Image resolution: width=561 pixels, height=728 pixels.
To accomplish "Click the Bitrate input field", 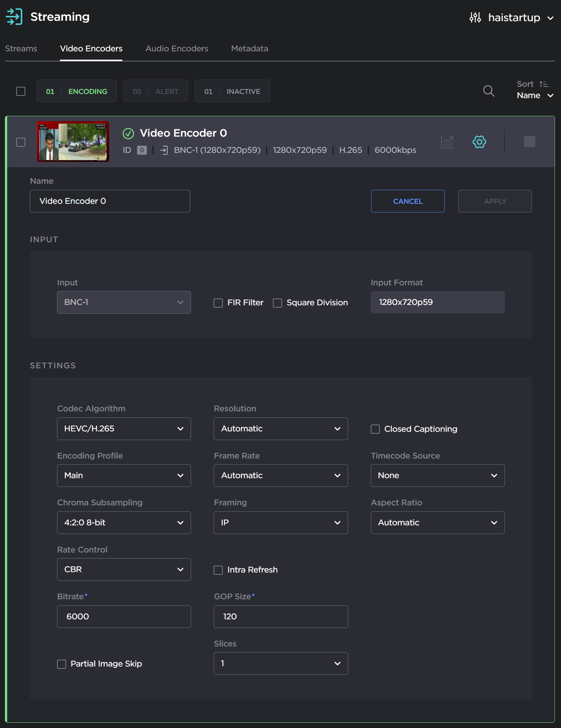I will click(124, 617).
